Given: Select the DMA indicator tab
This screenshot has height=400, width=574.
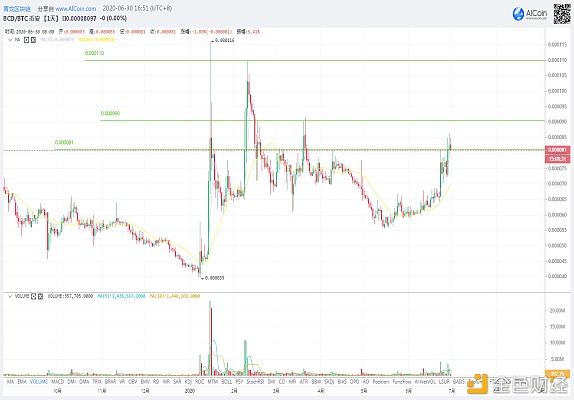Looking at the screenshot, I should tap(84, 382).
